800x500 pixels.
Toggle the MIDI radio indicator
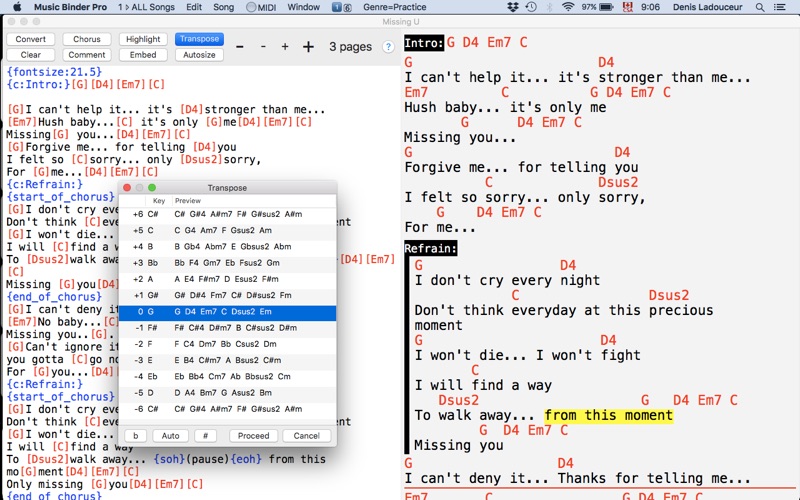pyautogui.click(x=251, y=7)
